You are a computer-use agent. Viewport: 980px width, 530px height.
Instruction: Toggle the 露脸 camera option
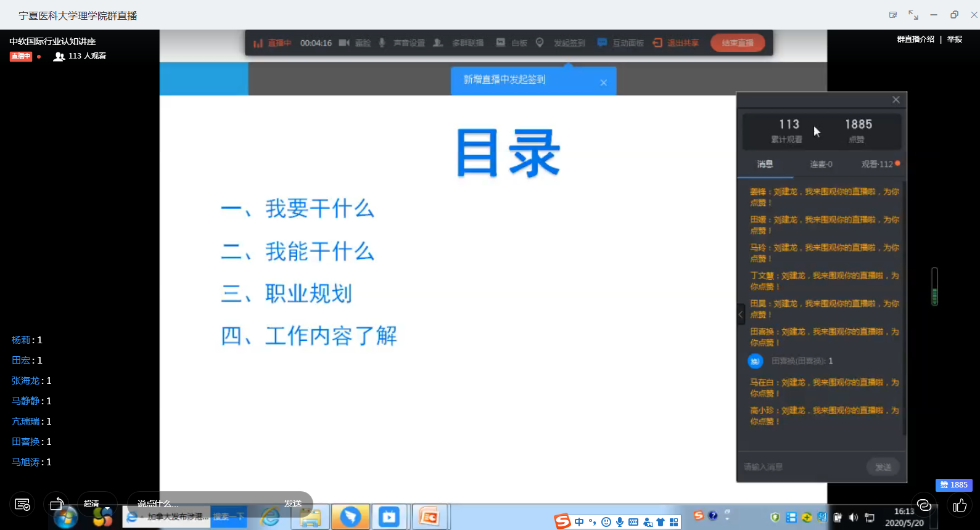click(x=355, y=43)
